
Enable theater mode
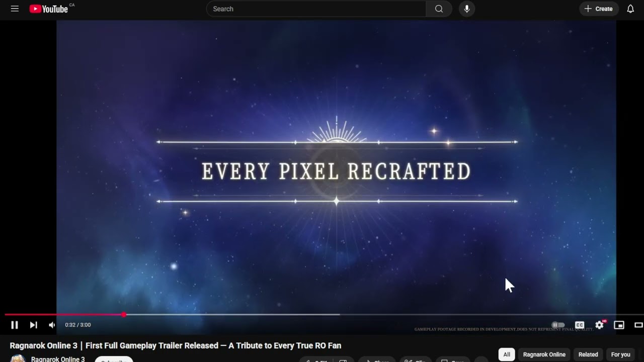click(639, 325)
